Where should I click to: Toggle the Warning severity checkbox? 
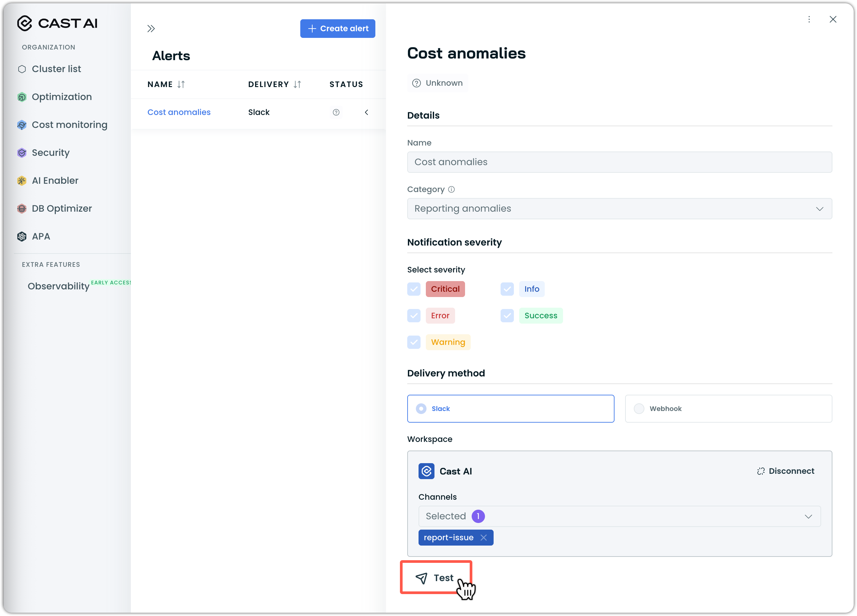point(414,342)
